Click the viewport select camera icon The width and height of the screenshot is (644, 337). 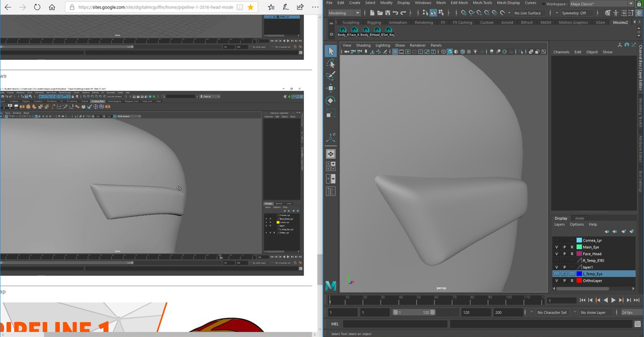point(346,51)
